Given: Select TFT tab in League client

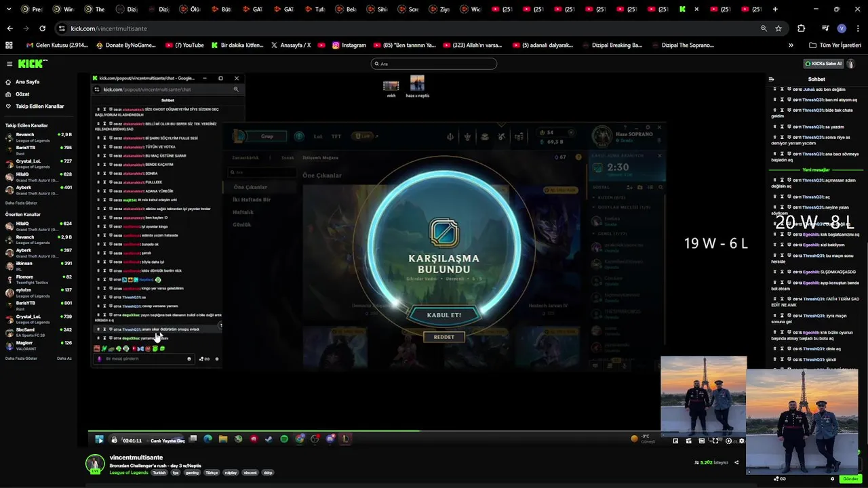Looking at the screenshot, I should coord(336,136).
